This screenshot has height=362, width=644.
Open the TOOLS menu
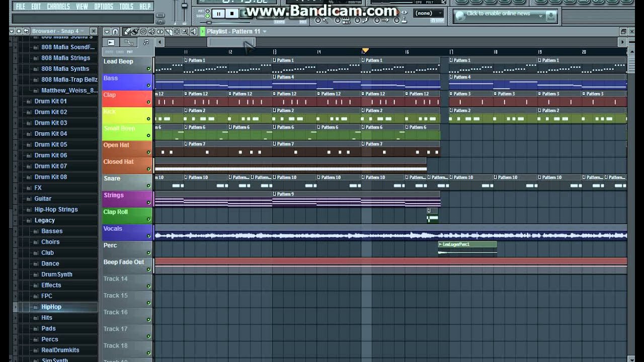[x=126, y=7]
